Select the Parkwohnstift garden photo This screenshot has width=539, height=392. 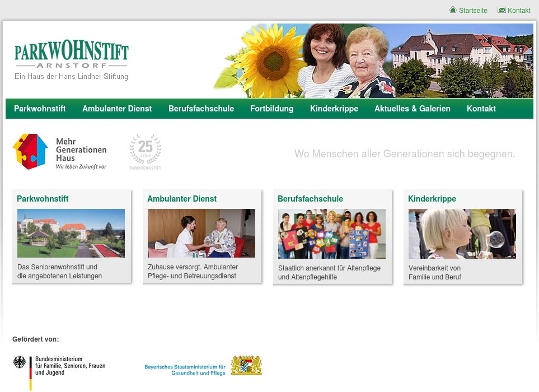click(x=71, y=233)
